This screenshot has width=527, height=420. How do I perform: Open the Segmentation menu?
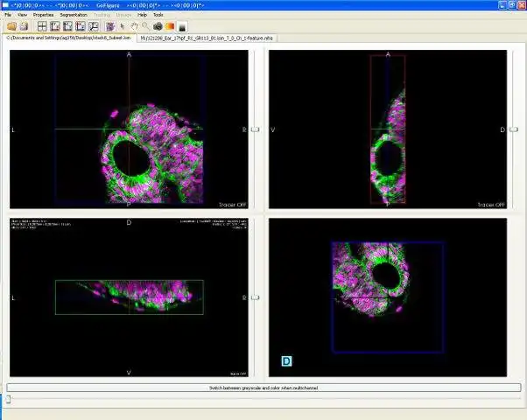[x=74, y=15]
